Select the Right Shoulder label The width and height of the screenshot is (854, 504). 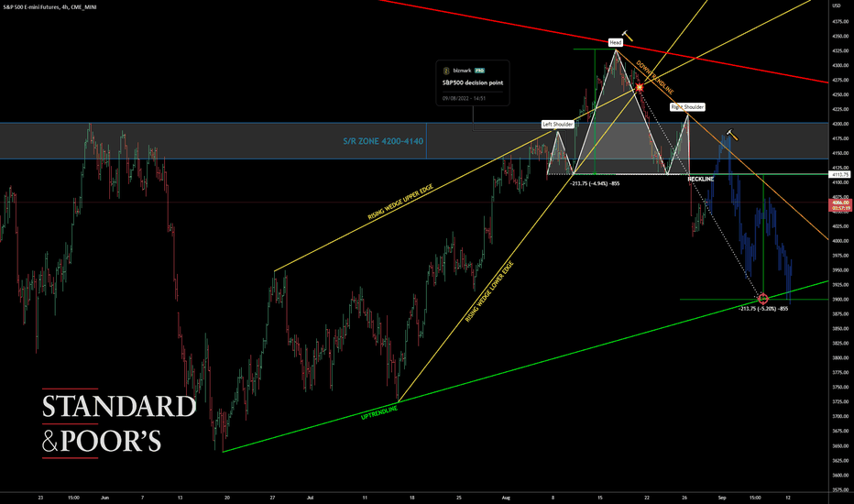[687, 107]
